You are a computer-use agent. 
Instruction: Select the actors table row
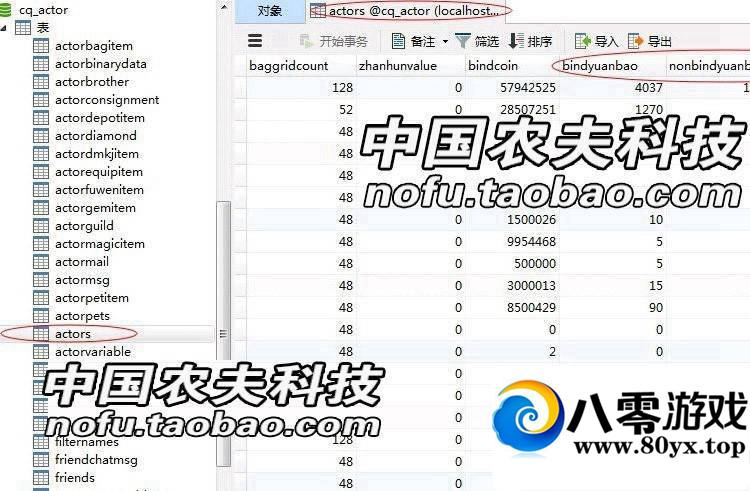tap(107, 334)
